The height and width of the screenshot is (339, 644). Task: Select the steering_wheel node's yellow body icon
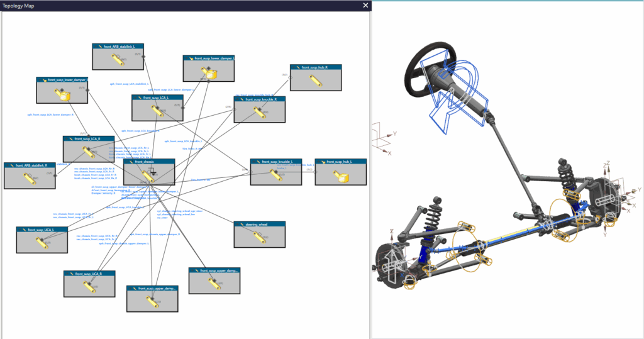click(x=259, y=236)
